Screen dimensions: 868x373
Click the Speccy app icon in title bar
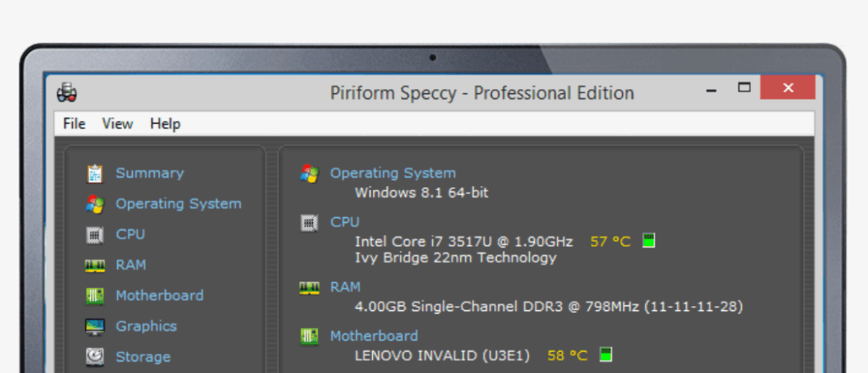coord(68,92)
